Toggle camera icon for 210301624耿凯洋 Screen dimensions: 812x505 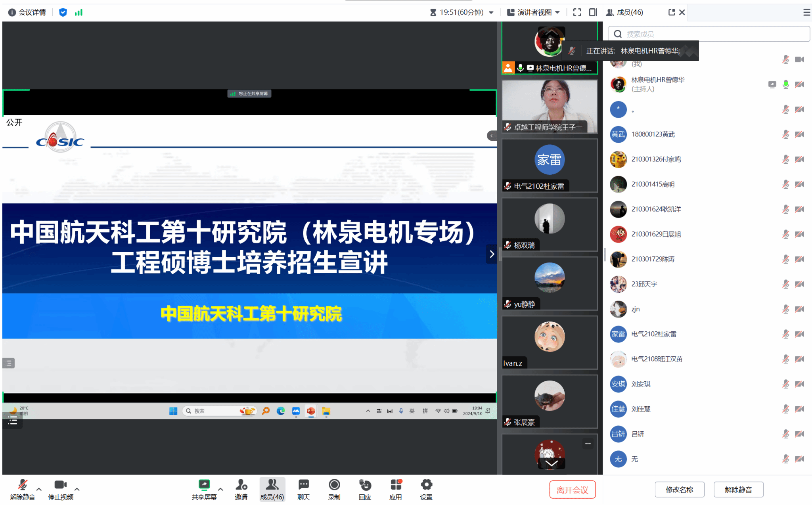[x=799, y=209]
